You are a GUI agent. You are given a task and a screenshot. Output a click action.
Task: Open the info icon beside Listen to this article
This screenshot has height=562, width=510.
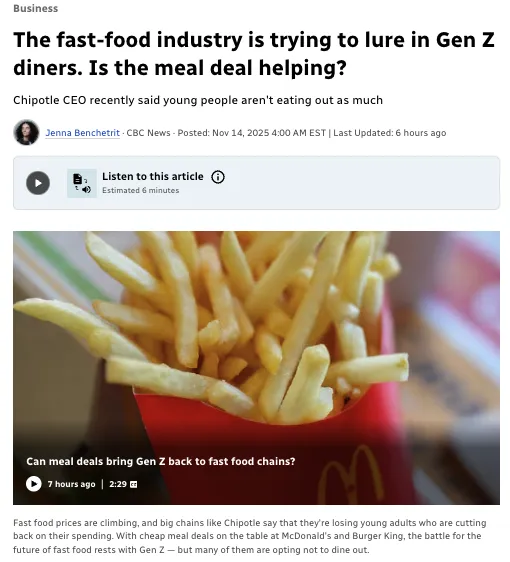click(x=218, y=177)
